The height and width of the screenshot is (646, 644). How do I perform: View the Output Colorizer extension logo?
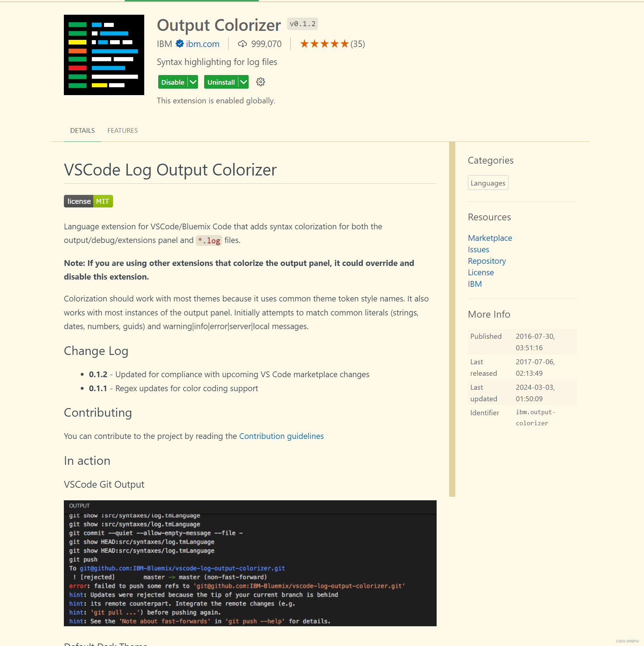point(104,55)
